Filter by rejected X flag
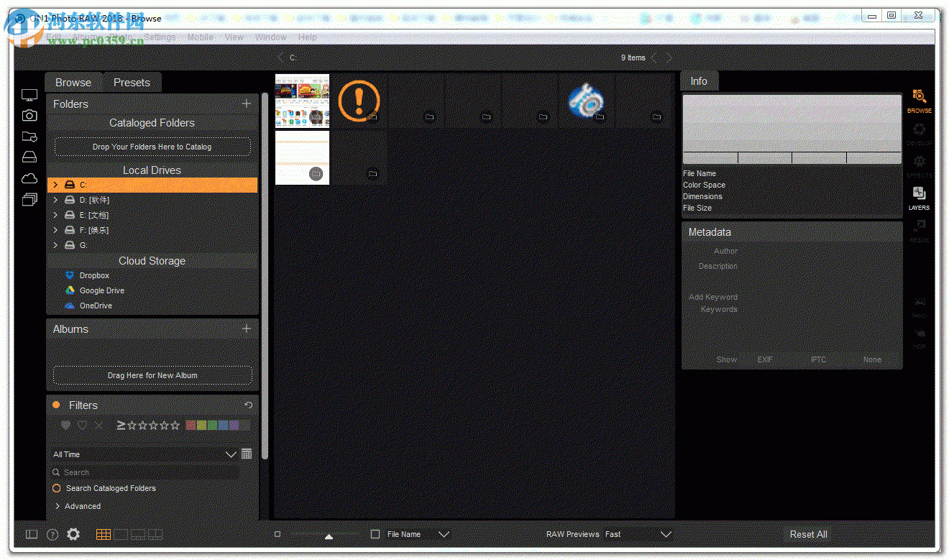 98,425
